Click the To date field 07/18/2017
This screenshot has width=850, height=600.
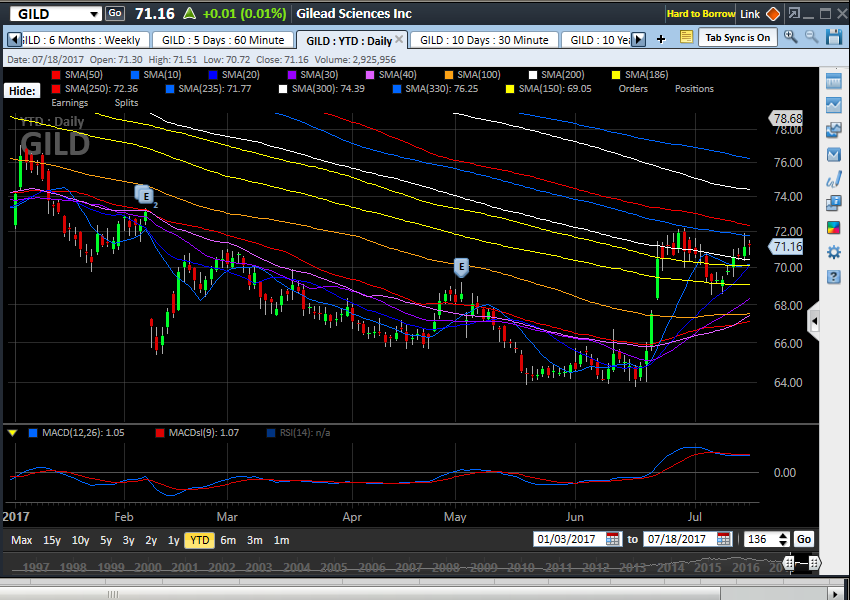679,539
